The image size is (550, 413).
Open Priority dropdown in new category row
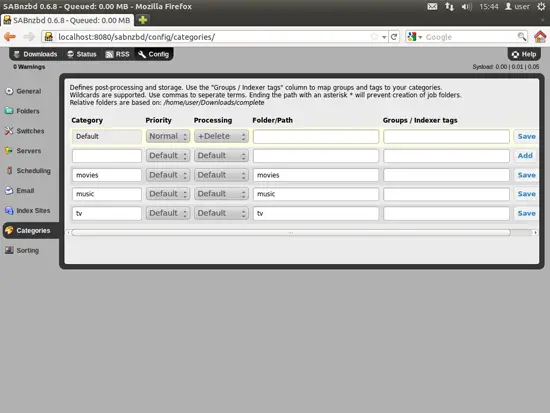point(168,155)
